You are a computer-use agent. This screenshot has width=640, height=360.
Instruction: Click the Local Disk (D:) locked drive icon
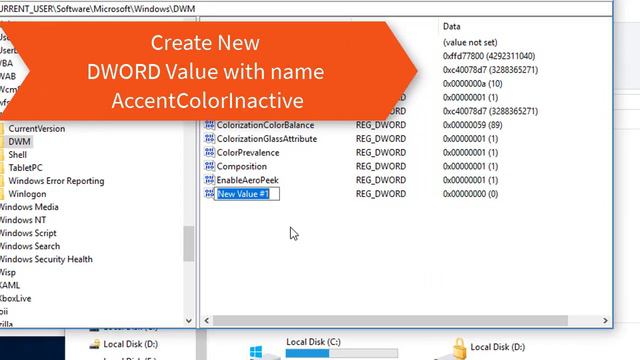451,349
